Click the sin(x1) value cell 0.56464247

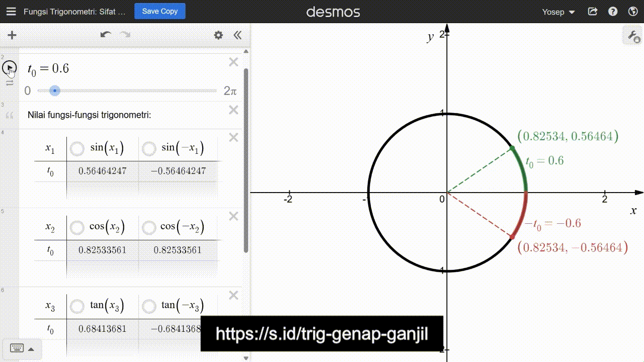point(102,171)
